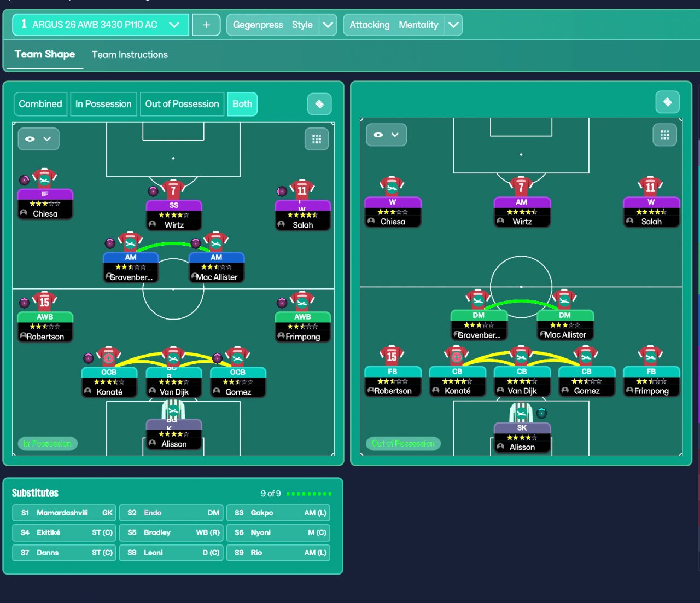The height and width of the screenshot is (603, 700).
Task: Select substitute S1 Mamardashvili
Action: pyautogui.click(x=65, y=513)
